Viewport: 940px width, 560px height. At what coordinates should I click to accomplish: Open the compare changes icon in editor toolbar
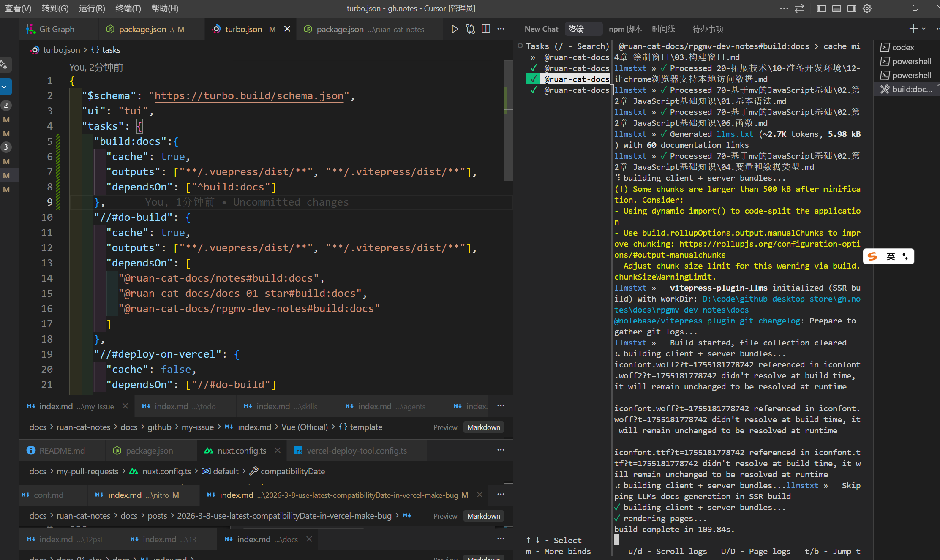point(470,29)
